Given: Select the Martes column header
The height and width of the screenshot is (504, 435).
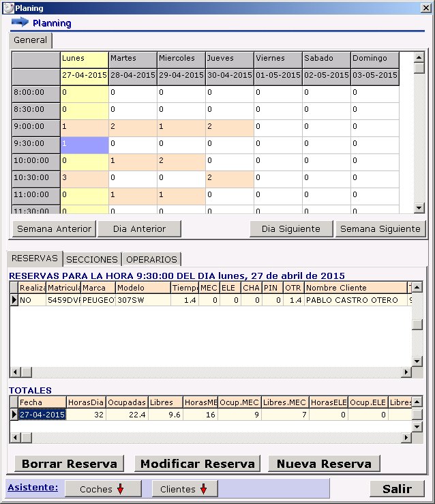Looking at the screenshot, I should [x=133, y=59].
